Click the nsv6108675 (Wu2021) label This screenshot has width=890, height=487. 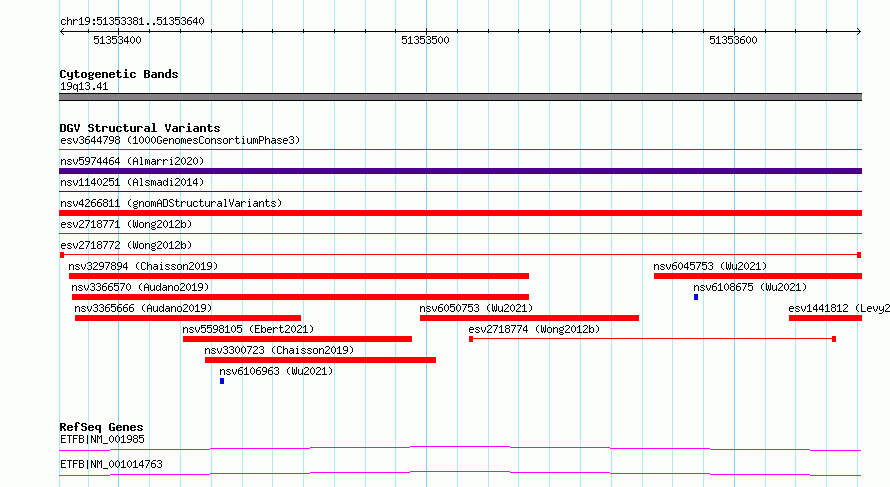(750, 287)
